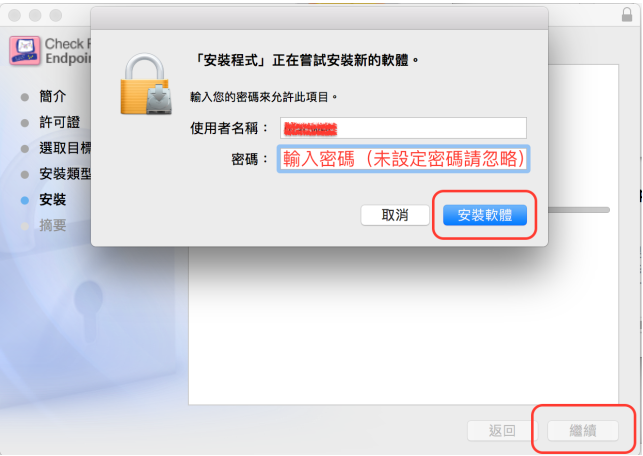Screen dimensions: 643x456
Task: Click the red close window button
Action: pyautogui.click(x=14, y=16)
